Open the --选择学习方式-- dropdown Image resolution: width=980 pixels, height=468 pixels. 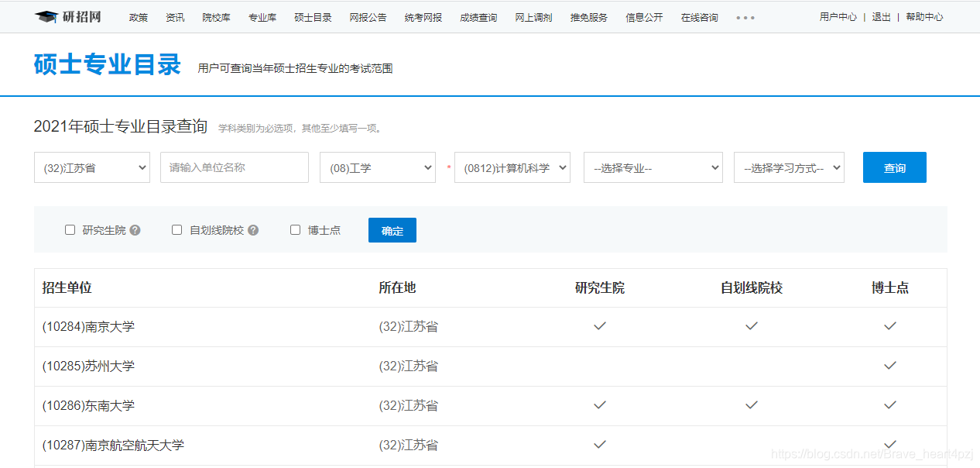click(789, 167)
